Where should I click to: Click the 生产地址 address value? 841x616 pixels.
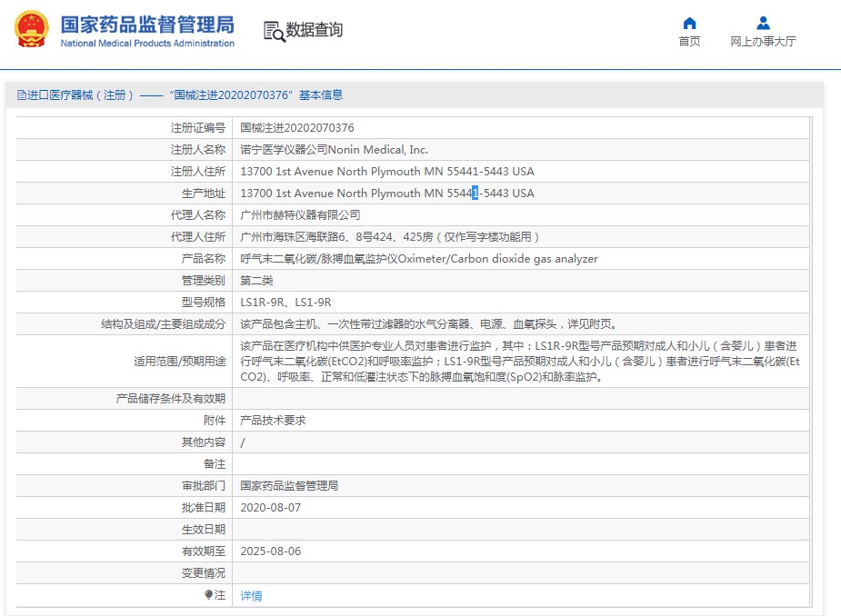[387, 193]
